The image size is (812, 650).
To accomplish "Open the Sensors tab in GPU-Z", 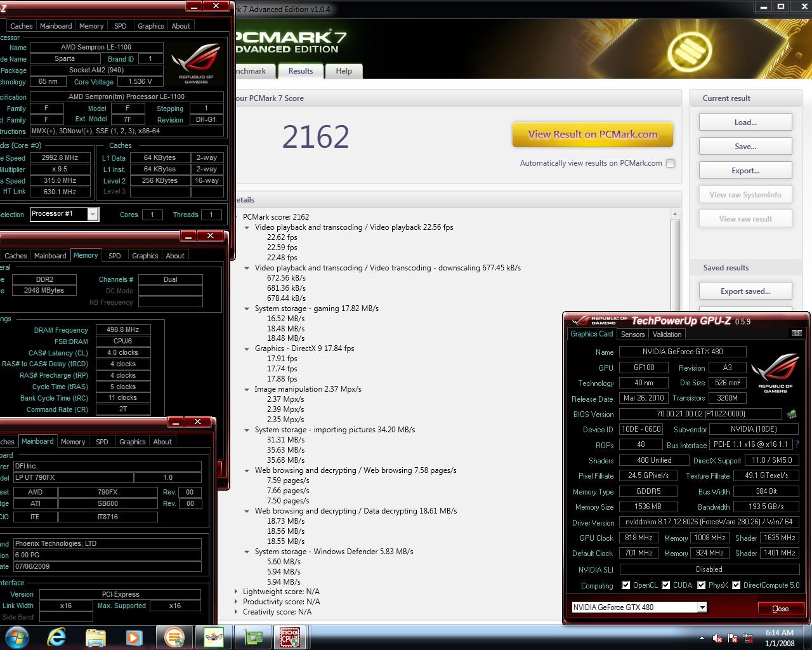I will (x=632, y=335).
